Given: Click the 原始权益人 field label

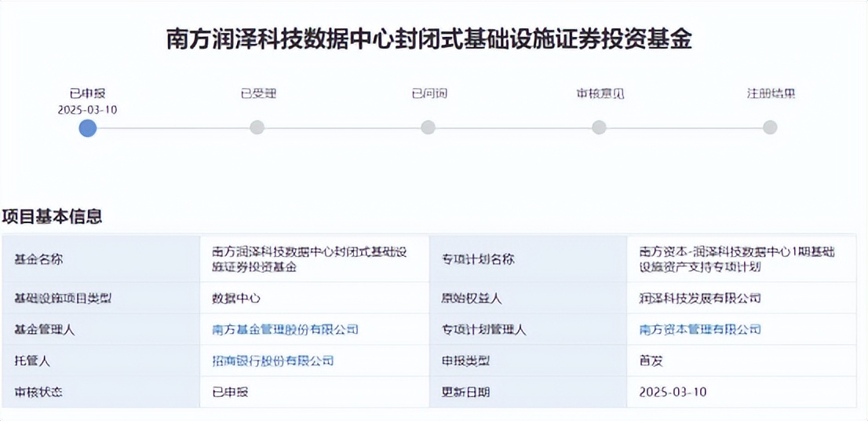Looking at the screenshot, I should click(x=472, y=298).
